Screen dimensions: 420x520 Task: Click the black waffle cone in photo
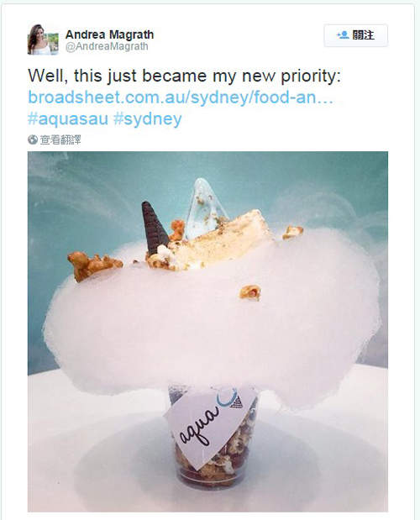[x=155, y=227]
